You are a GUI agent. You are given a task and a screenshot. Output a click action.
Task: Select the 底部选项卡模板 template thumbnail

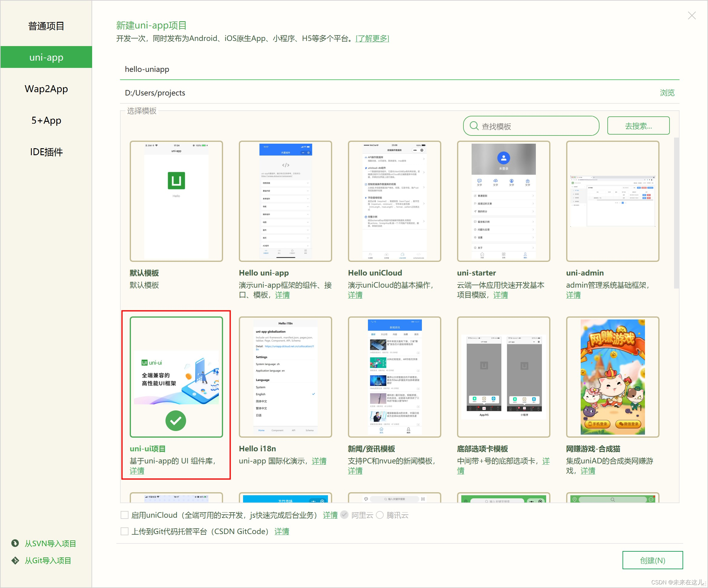coord(503,377)
